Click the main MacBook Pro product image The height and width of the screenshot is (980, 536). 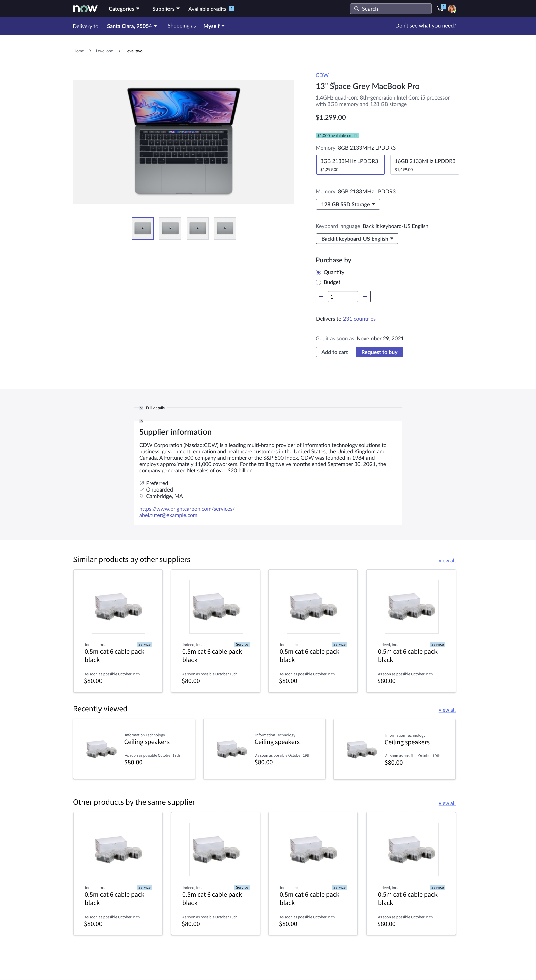(x=184, y=142)
